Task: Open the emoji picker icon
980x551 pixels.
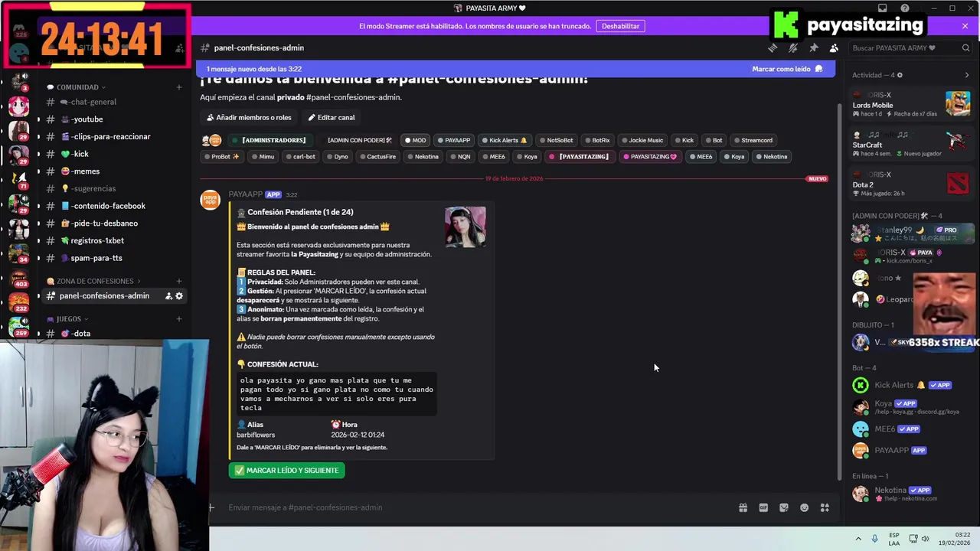Action: tap(804, 507)
